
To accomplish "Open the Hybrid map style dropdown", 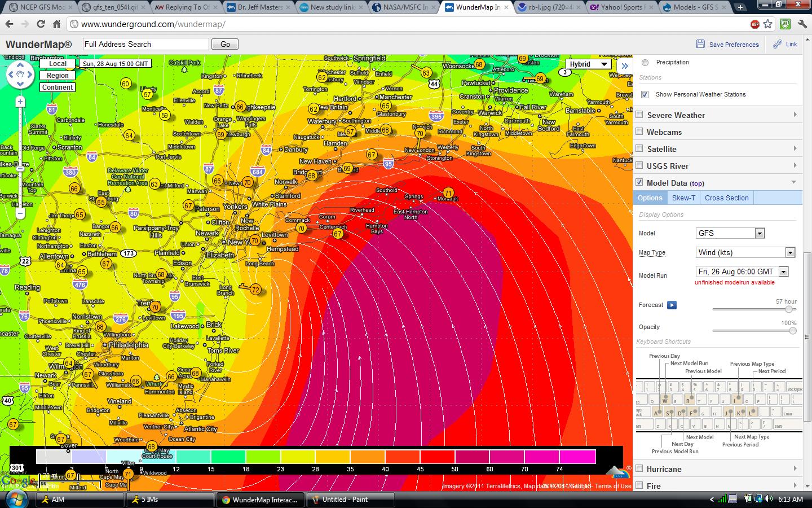I will click(x=588, y=64).
